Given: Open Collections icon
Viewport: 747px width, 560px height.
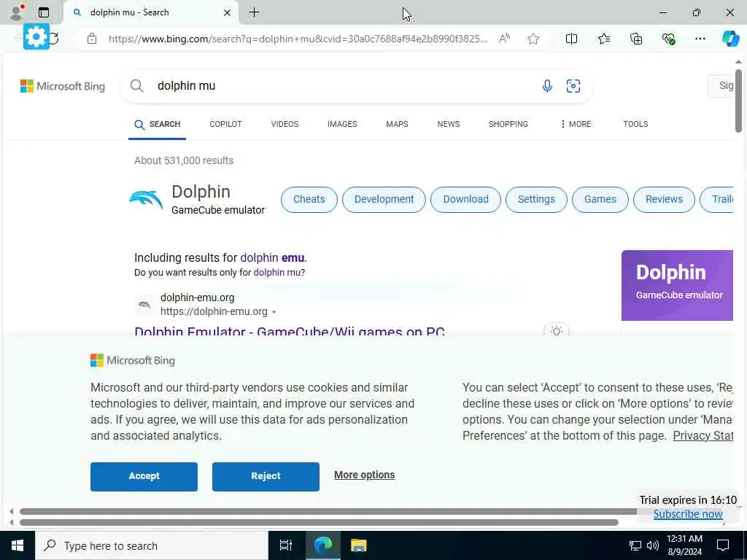Looking at the screenshot, I should (636, 39).
